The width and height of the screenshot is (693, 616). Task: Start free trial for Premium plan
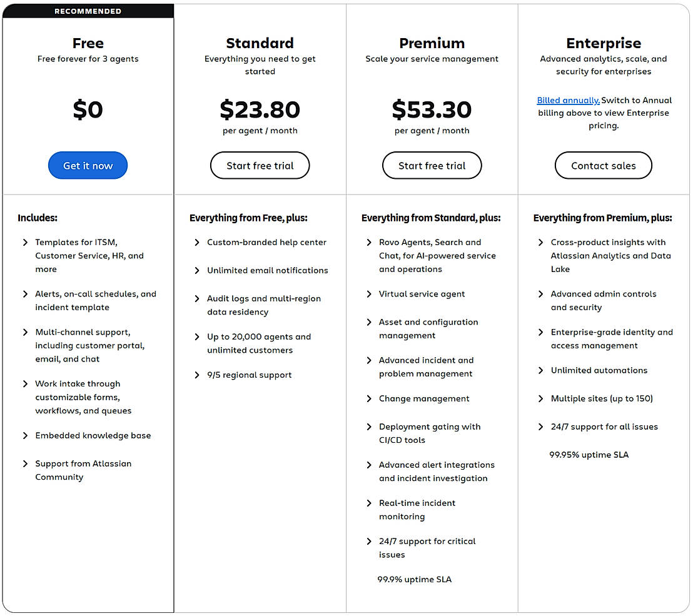[432, 166]
